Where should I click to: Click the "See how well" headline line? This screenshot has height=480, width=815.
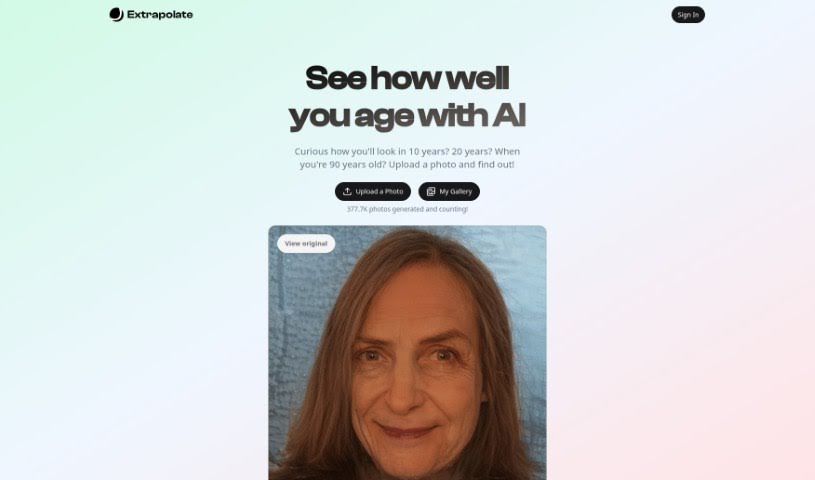[x=408, y=78]
